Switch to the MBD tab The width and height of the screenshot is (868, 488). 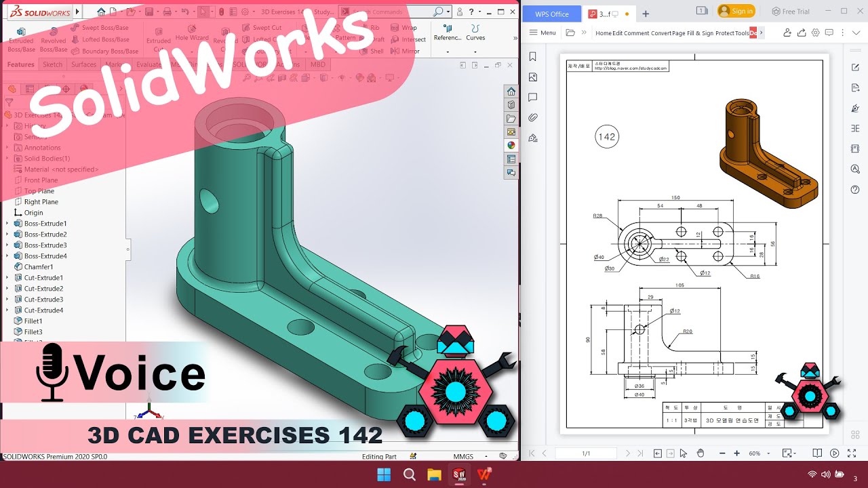317,64
